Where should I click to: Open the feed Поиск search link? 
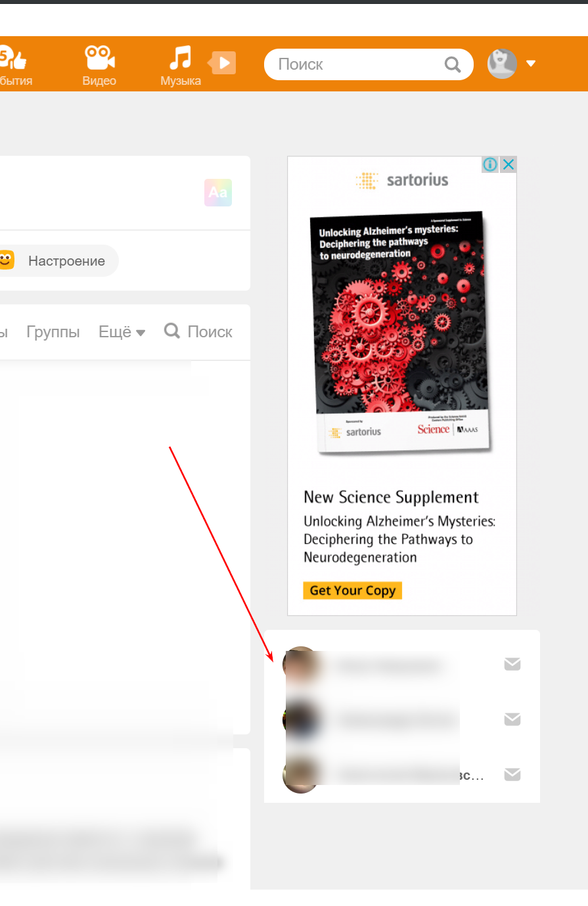click(198, 331)
